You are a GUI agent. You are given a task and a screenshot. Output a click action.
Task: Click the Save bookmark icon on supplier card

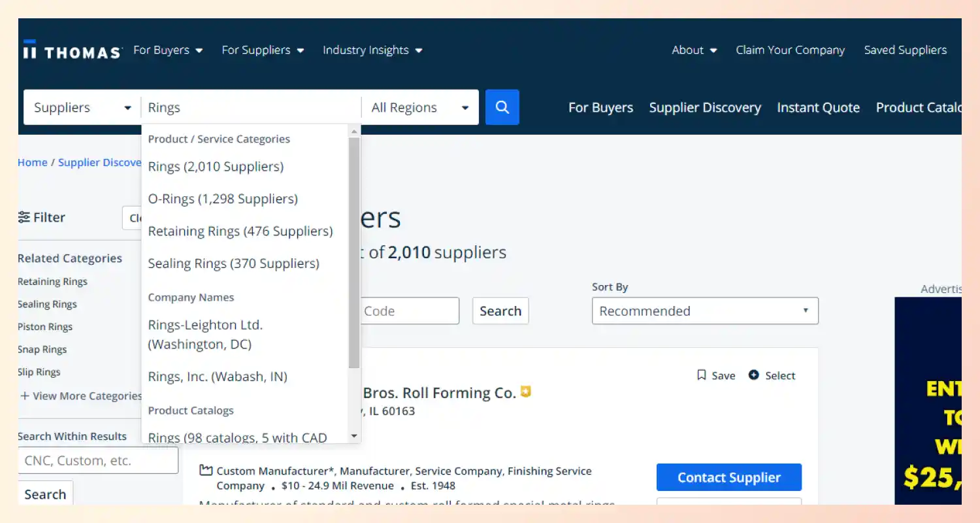702,375
